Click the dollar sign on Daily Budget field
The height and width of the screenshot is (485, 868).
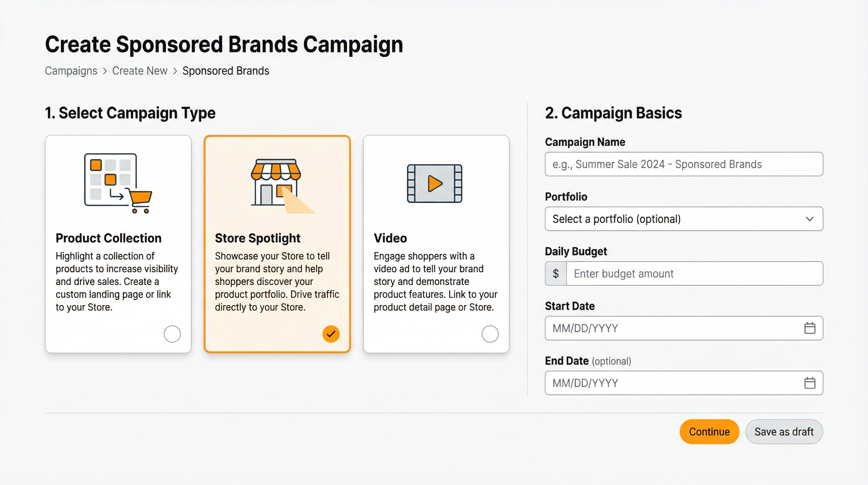tap(556, 273)
